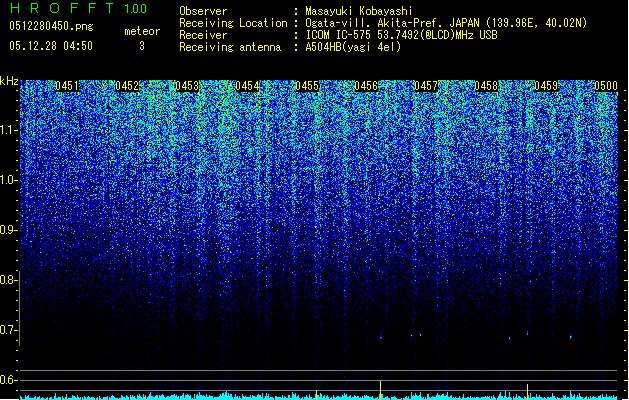Click the 0.7 kHz axis label
629x400 pixels.
click(9, 330)
